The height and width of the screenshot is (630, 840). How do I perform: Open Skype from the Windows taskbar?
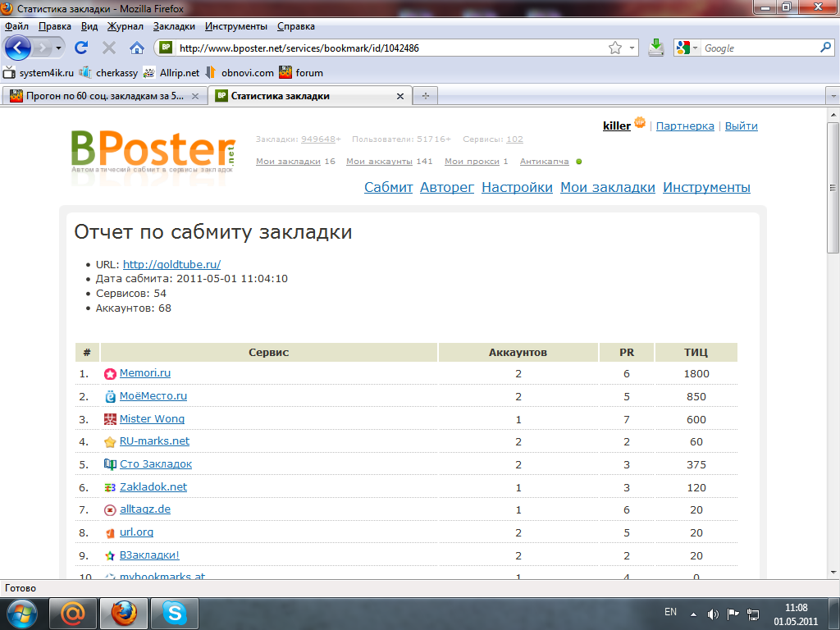(x=175, y=613)
